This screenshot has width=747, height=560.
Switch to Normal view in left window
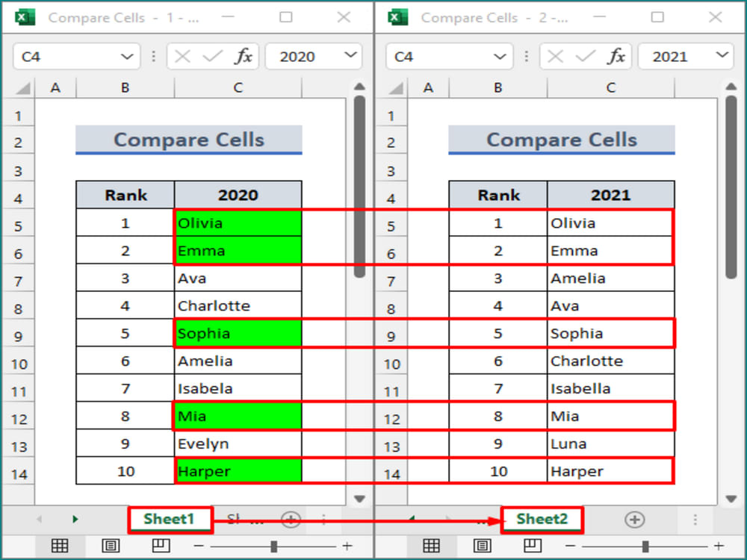[60, 547]
